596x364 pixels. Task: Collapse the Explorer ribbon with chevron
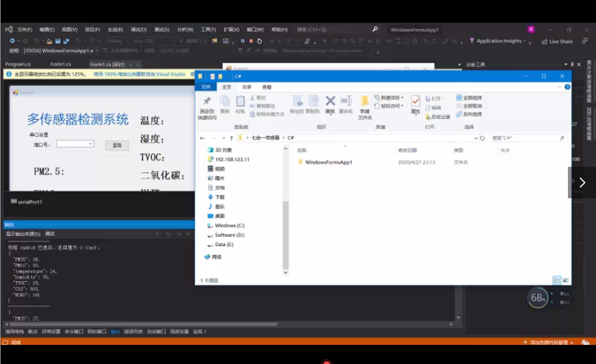pos(559,87)
